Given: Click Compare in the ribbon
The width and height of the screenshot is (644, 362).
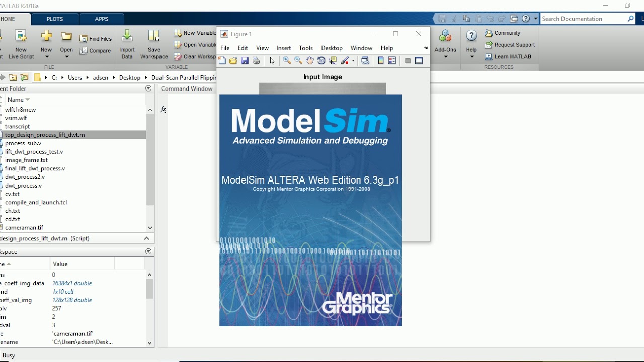Looking at the screenshot, I should tap(96, 51).
